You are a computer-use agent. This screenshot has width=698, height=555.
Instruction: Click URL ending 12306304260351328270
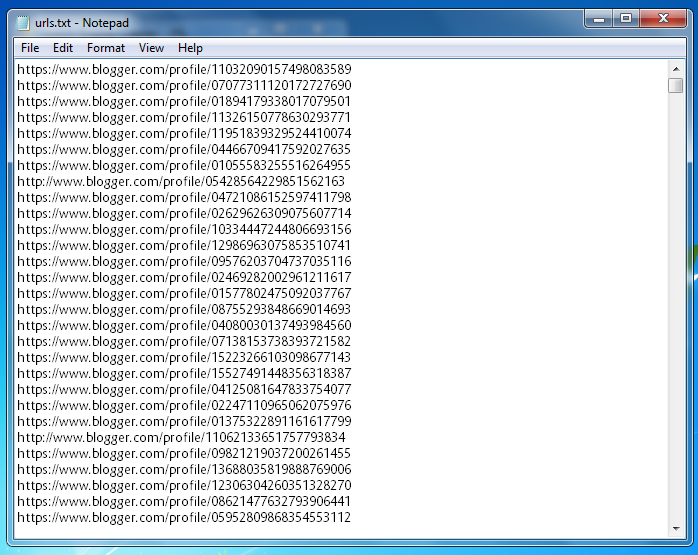click(184, 486)
